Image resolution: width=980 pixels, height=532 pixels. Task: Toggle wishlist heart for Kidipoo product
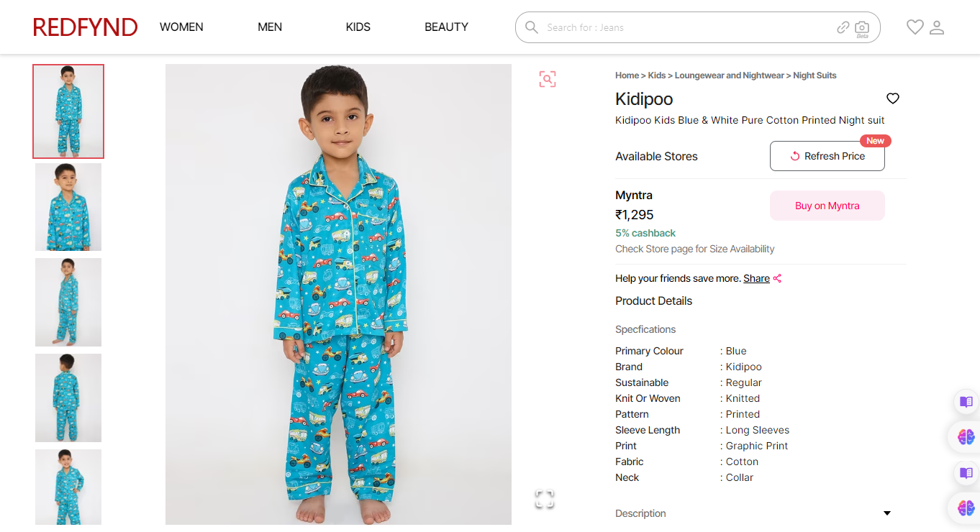pos(893,98)
